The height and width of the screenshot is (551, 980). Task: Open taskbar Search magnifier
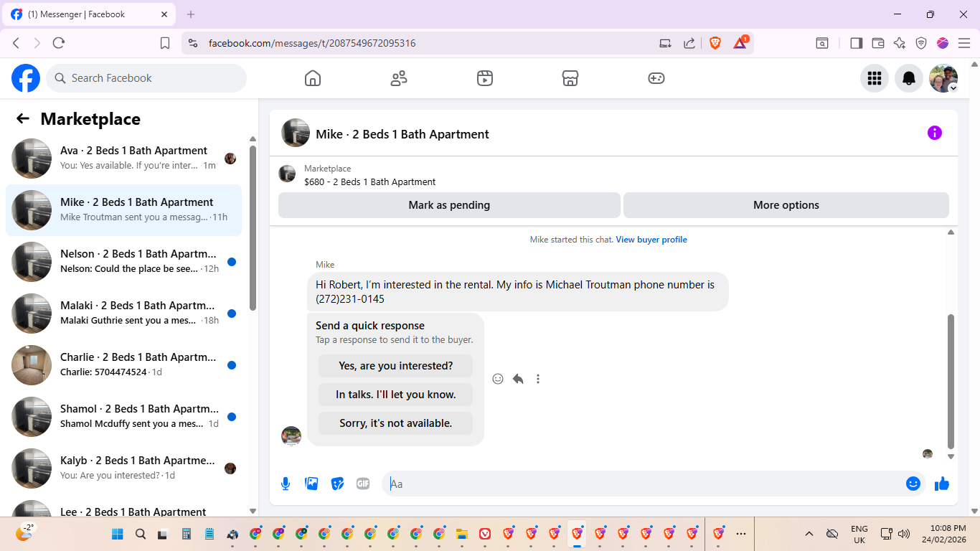click(141, 534)
